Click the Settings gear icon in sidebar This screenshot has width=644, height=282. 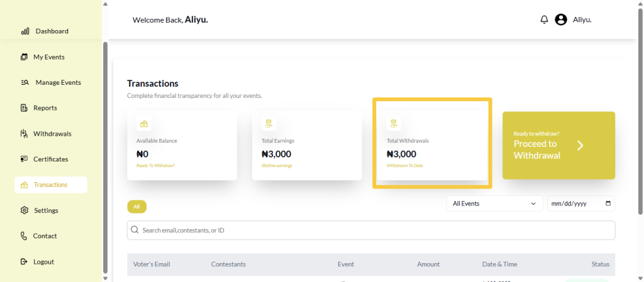pos(25,210)
